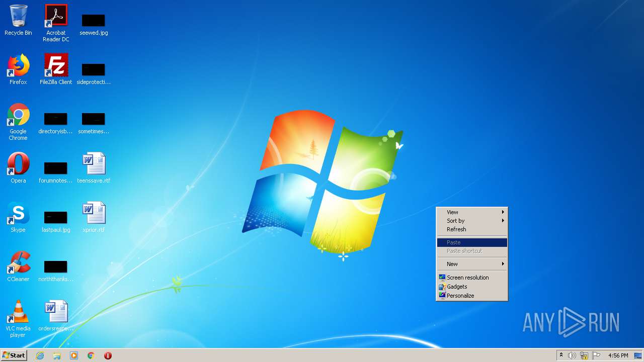Open Gadgets from the context menu
The image size is (644, 362).
pos(472,287)
